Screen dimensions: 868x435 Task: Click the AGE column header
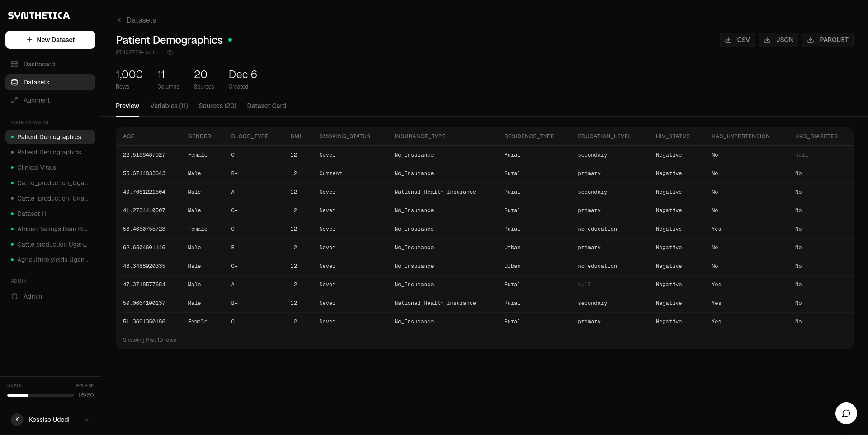(x=128, y=136)
